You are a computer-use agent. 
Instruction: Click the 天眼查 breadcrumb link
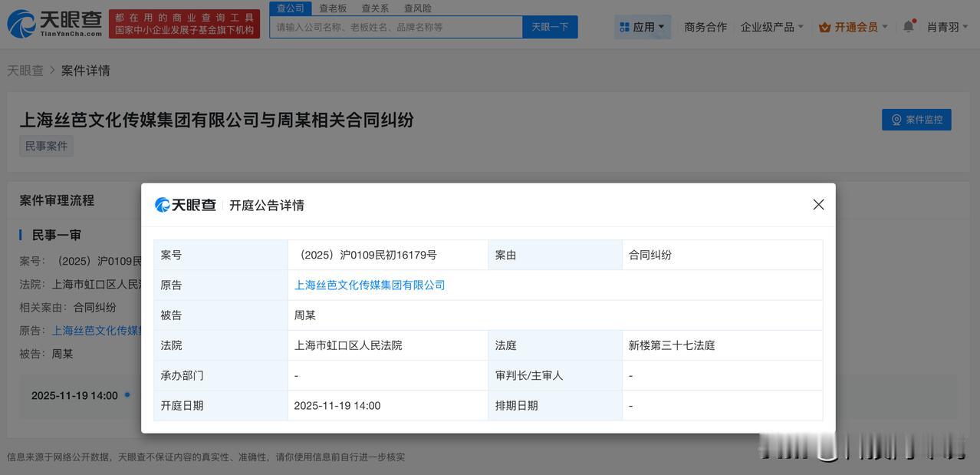click(x=25, y=71)
